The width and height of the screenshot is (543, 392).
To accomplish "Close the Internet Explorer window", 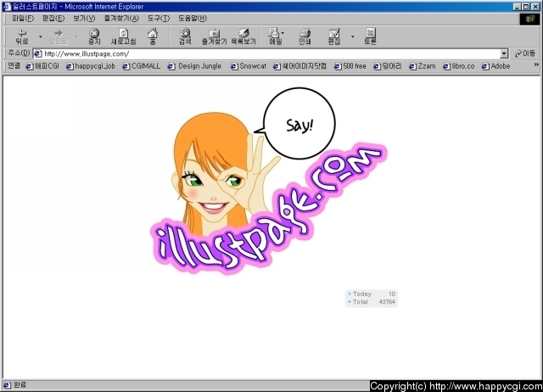I will click(x=535, y=7).
